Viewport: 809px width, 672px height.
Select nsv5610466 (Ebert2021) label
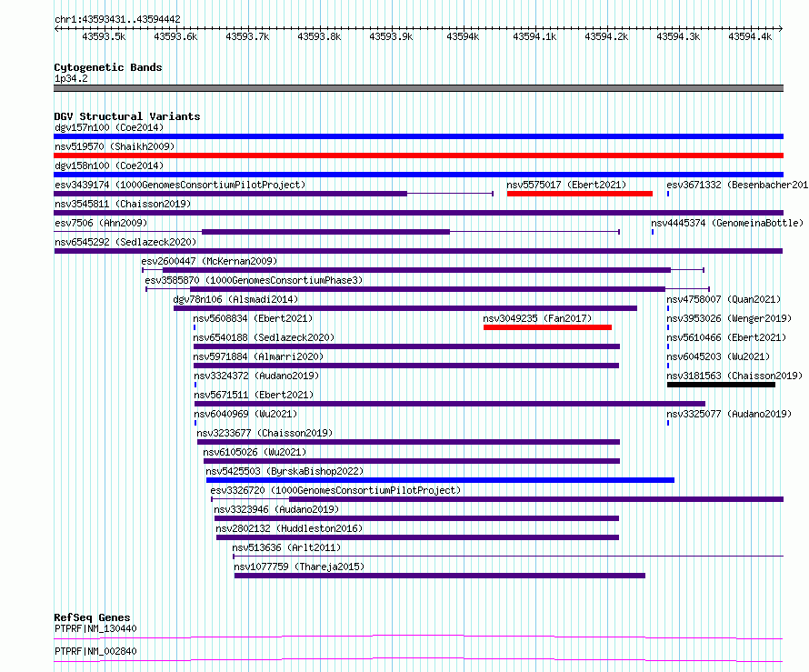point(726,337)
